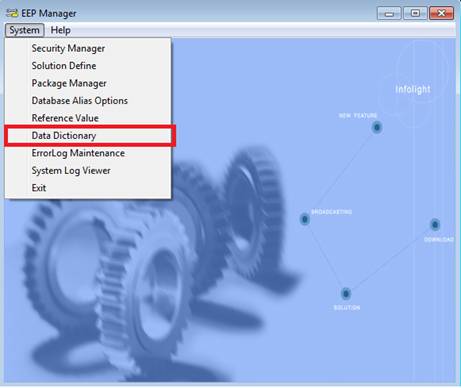Minimize the EEP Manager window
The width and height of the screenshot is (461, 388).
point(389,14)
